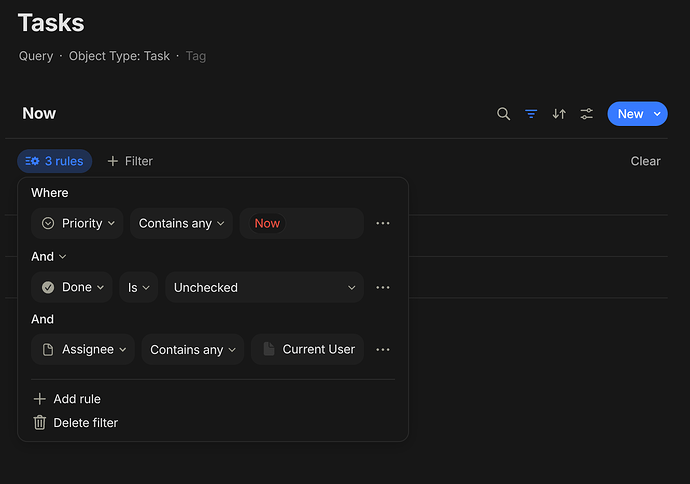Viewport: 690px width, 484px height.
Task: Add a new Filter
Action: [130, 161]
